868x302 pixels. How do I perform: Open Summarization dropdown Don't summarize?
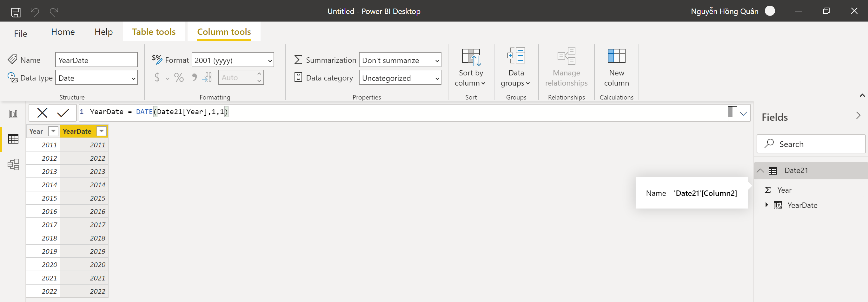point(400,60)
